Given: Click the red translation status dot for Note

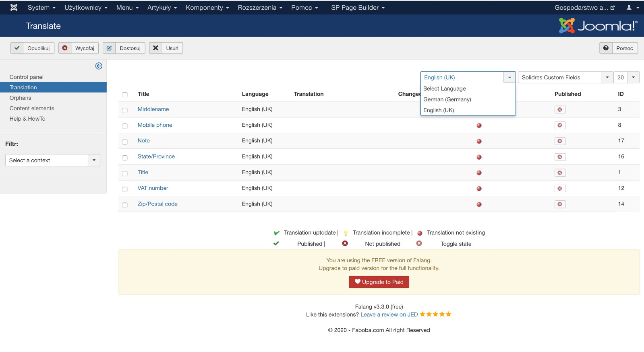Looking at the screenshot, I should point(479,141).
